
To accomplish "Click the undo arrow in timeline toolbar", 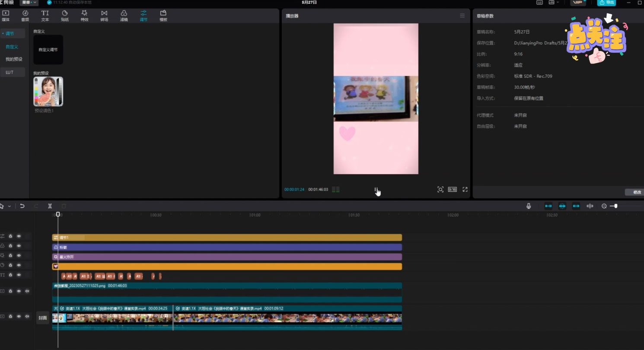I will click(22, 206).
